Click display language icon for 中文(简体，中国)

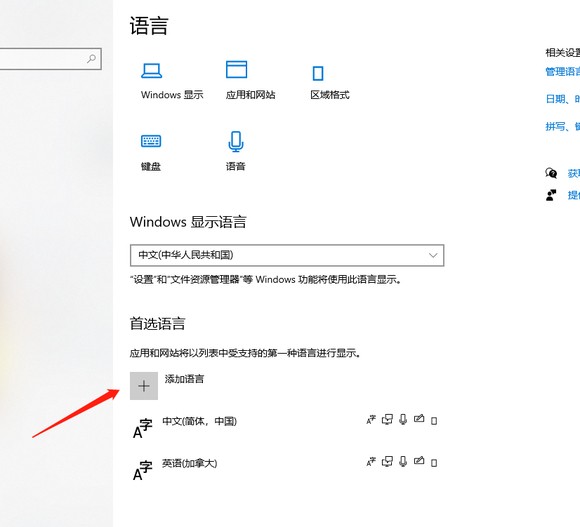click(371, 419)
